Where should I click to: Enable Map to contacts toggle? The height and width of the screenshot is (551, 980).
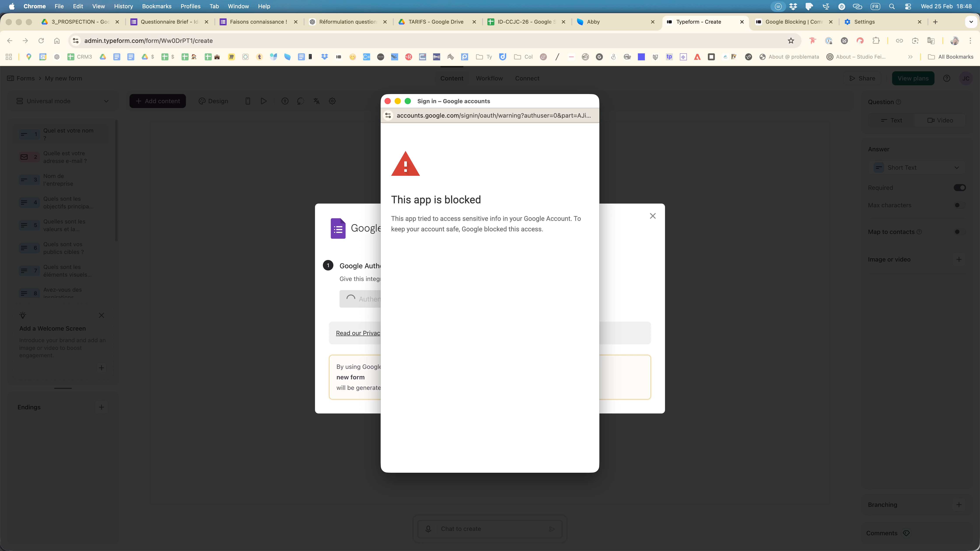[x=959, y=232]
